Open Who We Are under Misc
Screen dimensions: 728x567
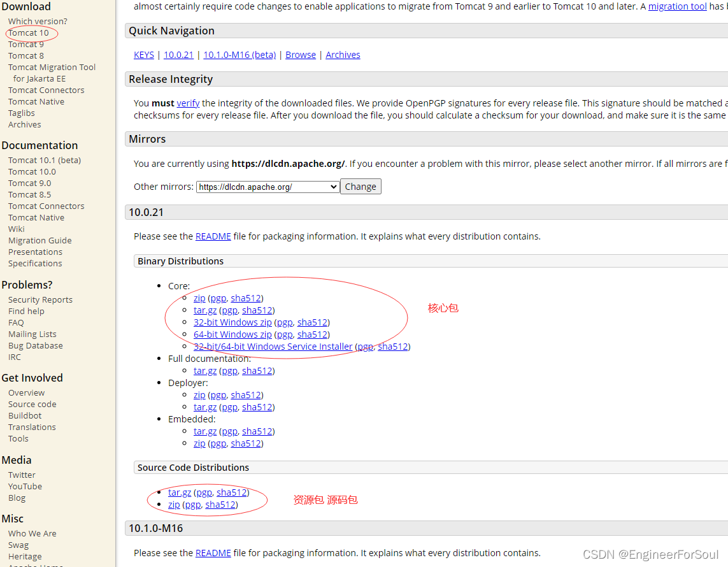tap(32, 534)
